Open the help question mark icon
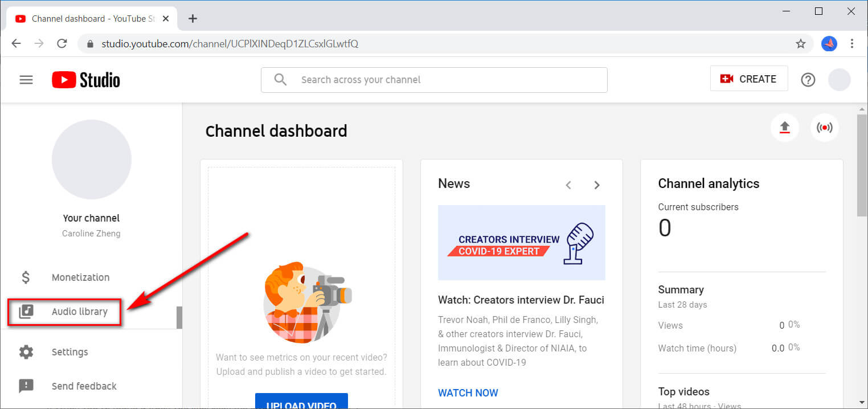Image resolution: width=868 pixels, height=409 pixels. 808,80
